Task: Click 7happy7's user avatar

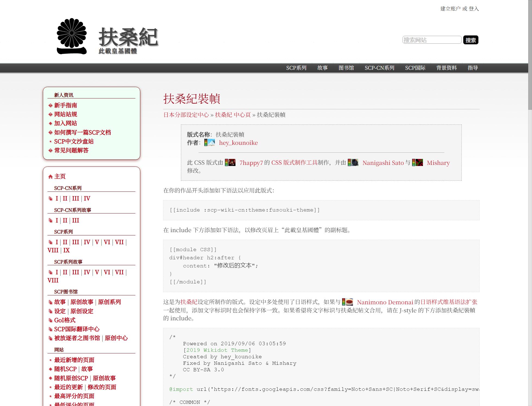Action: 232,163
